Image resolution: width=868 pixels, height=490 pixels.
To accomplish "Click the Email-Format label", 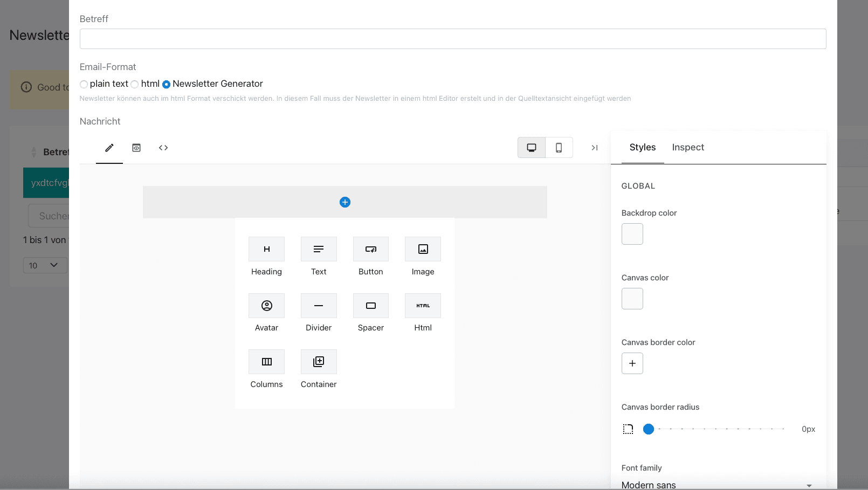I will 108,67.
